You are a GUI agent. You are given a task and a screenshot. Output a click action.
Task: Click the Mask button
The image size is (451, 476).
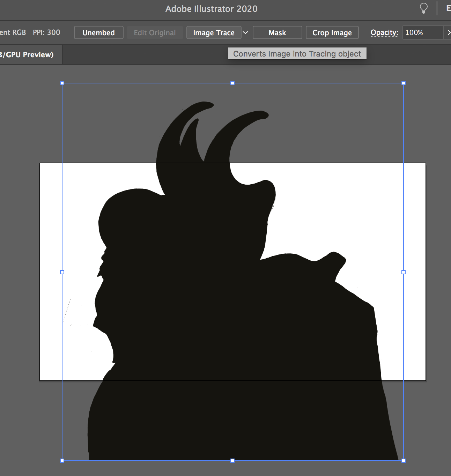point(277,32)
